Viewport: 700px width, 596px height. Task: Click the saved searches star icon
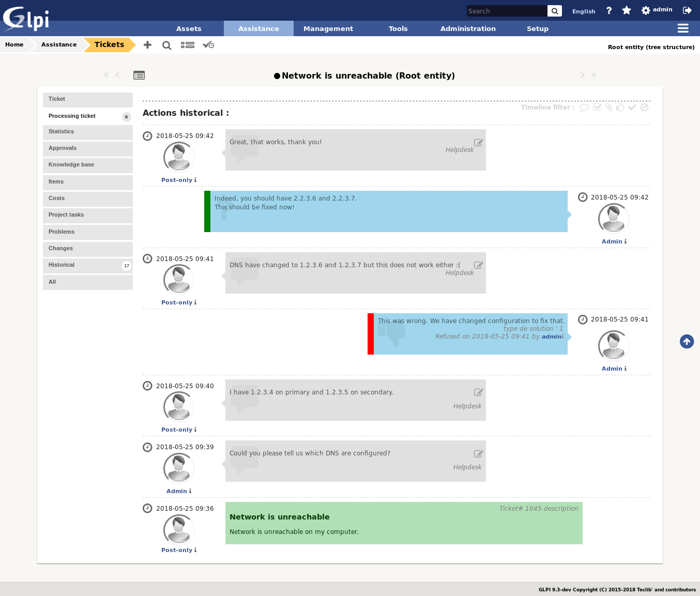coord(626,10)
